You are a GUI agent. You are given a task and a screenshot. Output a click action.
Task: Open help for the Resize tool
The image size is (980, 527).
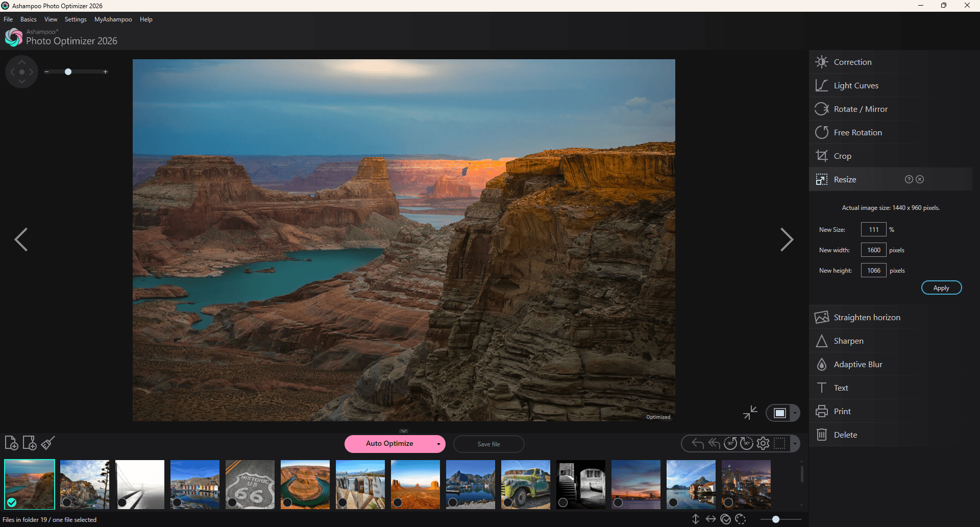(909, 179)
